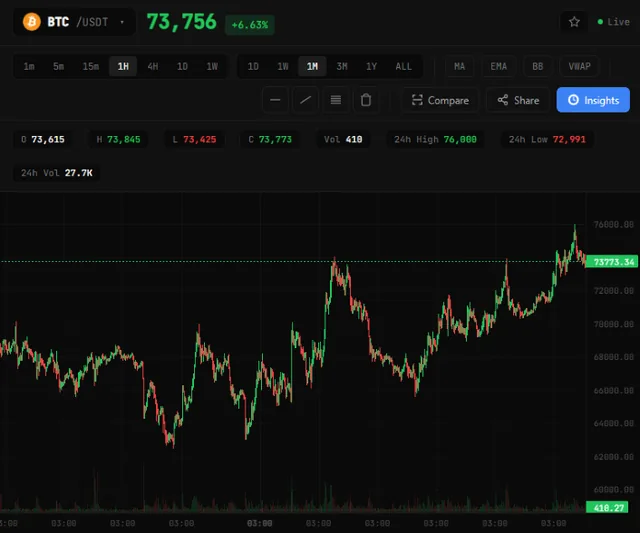Delete drawings with the trash icon
This screenshot has width=640, height=533.
click(x=366, y=100)
